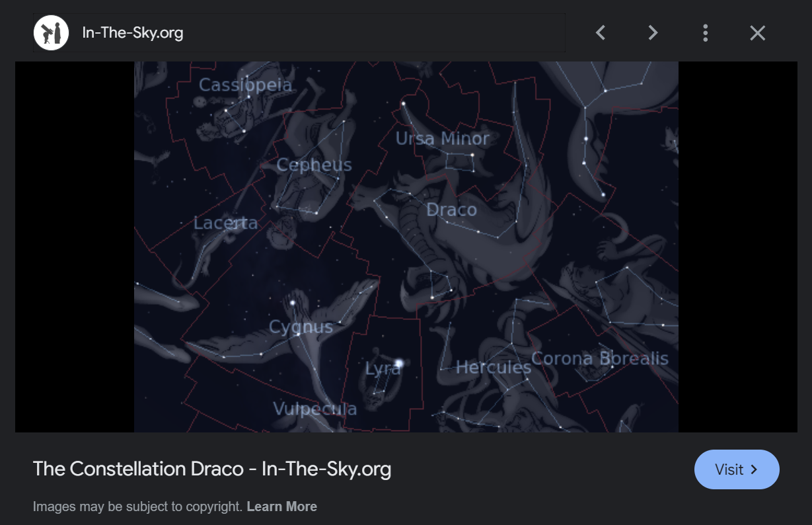
Task: Click the copyright notice text
Action: [x=137, y=506]
